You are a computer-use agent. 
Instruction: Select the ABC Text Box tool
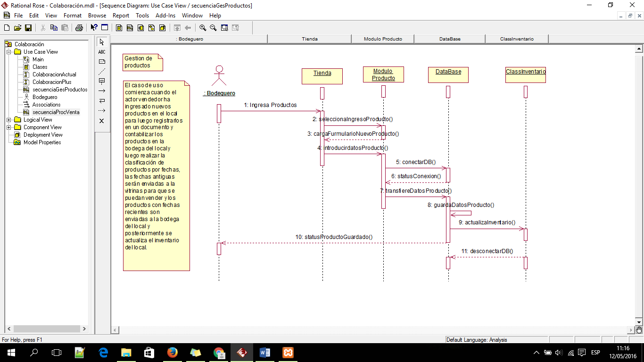click(102, 52)
